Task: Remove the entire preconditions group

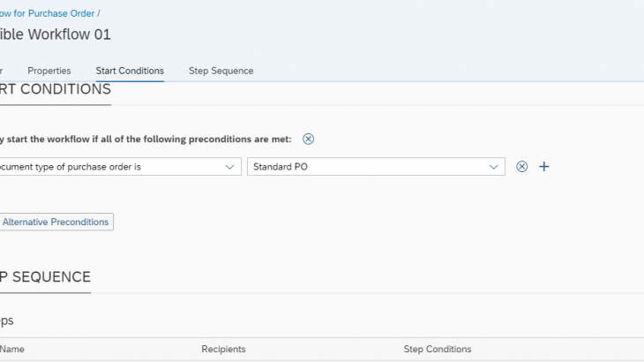Action: [x=308, y=139]
